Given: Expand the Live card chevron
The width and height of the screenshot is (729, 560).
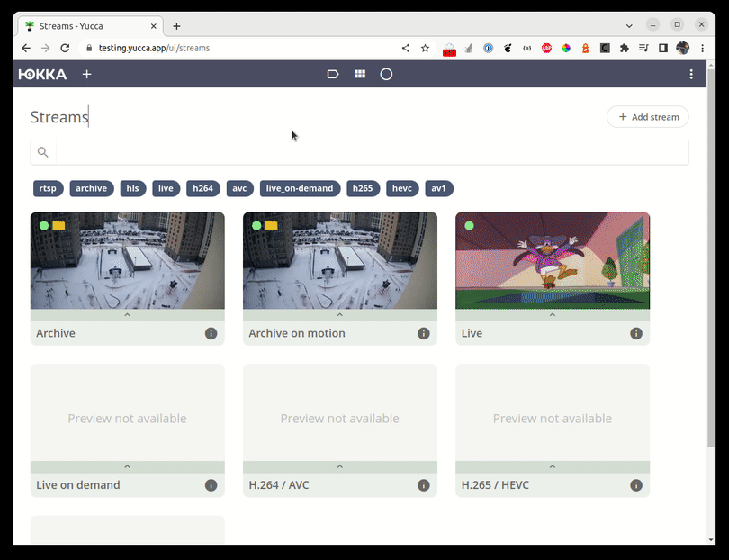Looking at the screenshot, I should point(553,315).
